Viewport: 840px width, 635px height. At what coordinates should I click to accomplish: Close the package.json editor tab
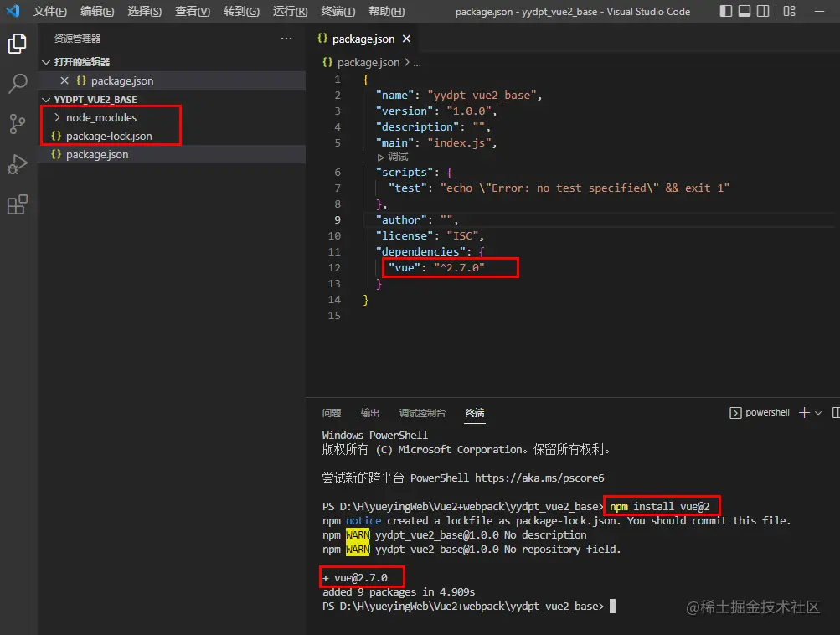click(407, 39)
